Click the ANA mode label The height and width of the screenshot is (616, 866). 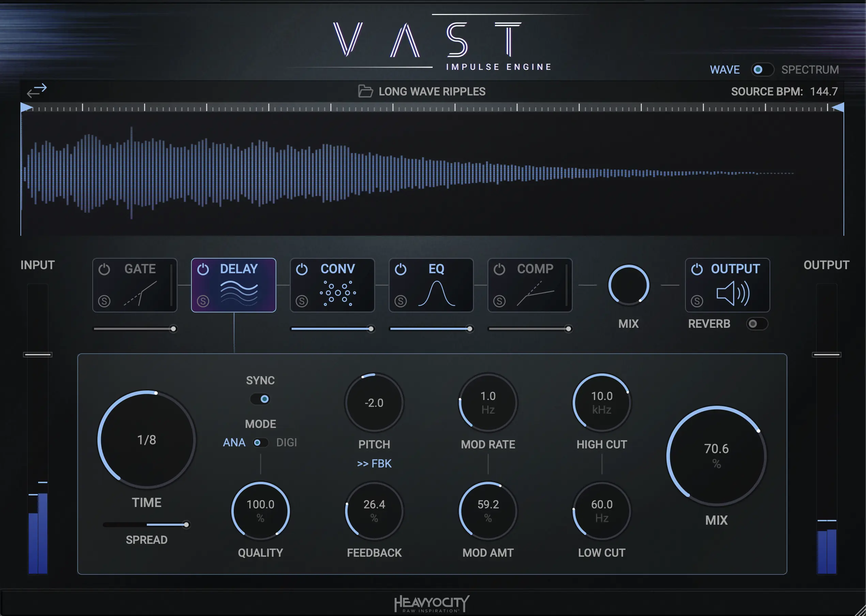[234, 442]
